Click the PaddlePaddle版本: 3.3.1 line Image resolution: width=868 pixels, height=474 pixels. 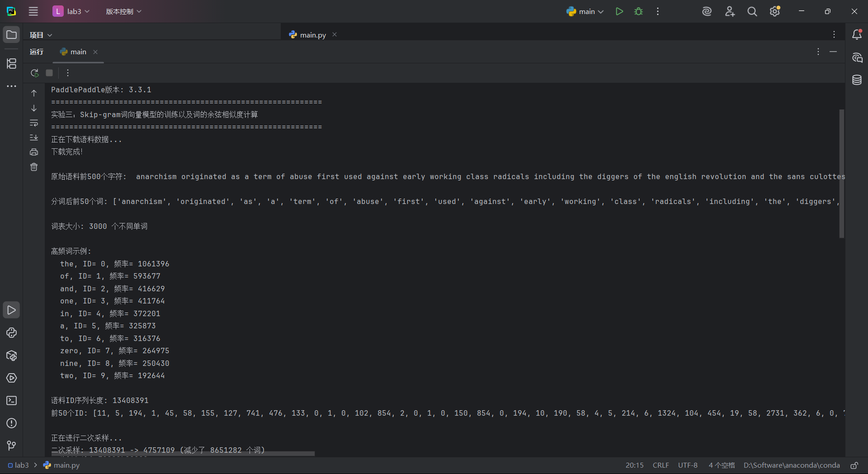tap(101, 90)
